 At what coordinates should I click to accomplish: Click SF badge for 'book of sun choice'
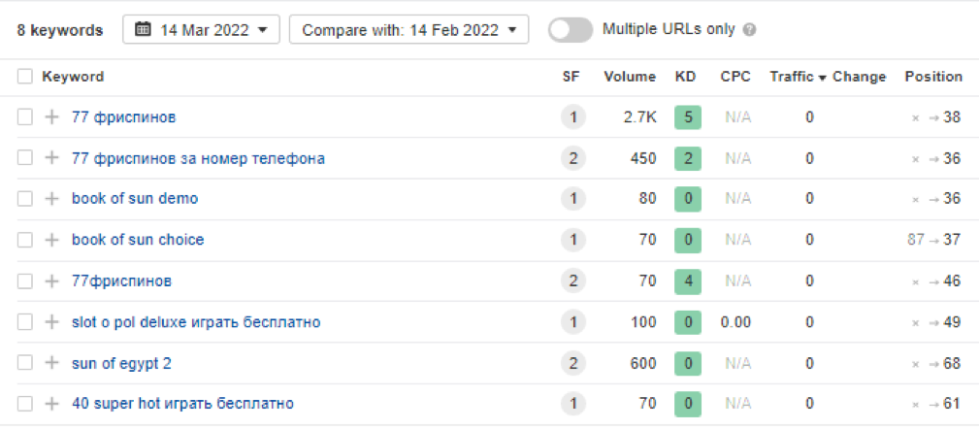coord(572,240)
